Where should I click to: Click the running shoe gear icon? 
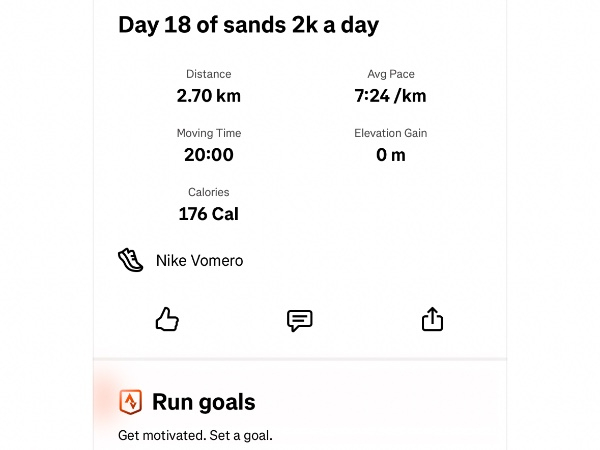tap(131, 261)
